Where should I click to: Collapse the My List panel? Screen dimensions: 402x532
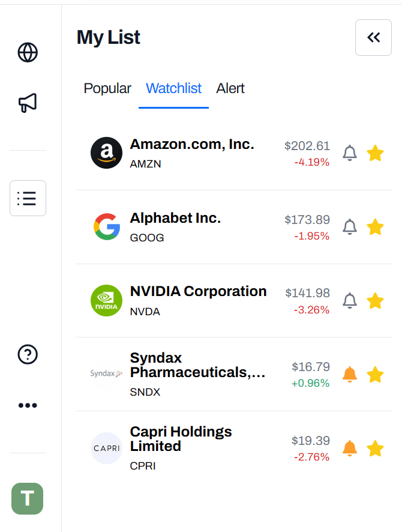click(x=374, y=37)
